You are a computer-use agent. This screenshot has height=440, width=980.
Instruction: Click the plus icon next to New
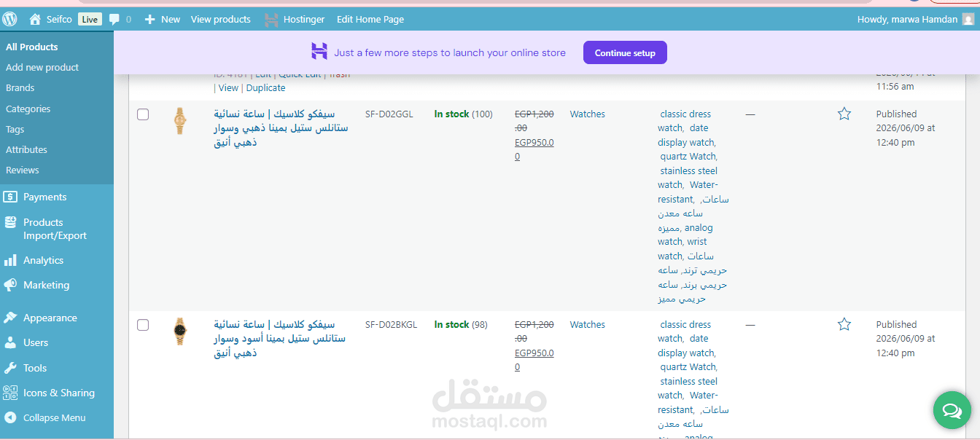150,20
